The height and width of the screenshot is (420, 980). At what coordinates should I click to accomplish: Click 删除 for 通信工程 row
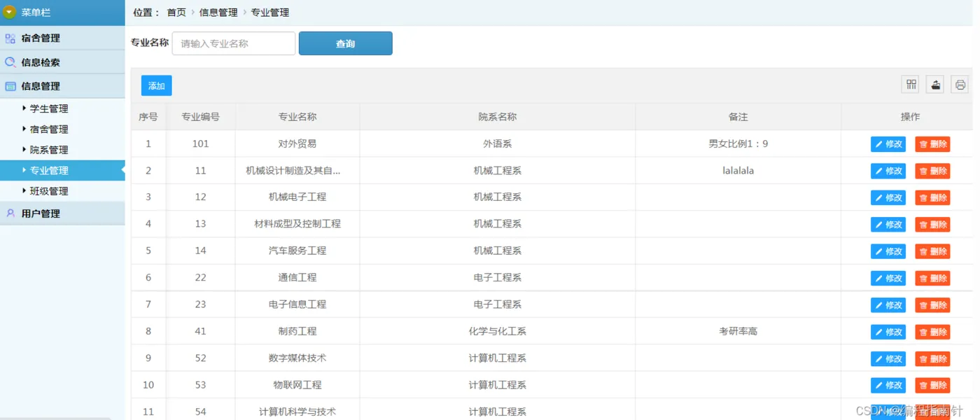pos(932,278)
